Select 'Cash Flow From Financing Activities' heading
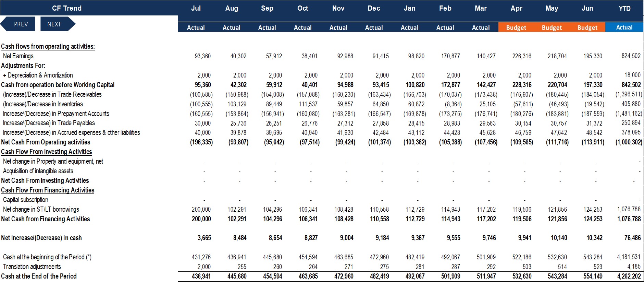 click(48, 190)
